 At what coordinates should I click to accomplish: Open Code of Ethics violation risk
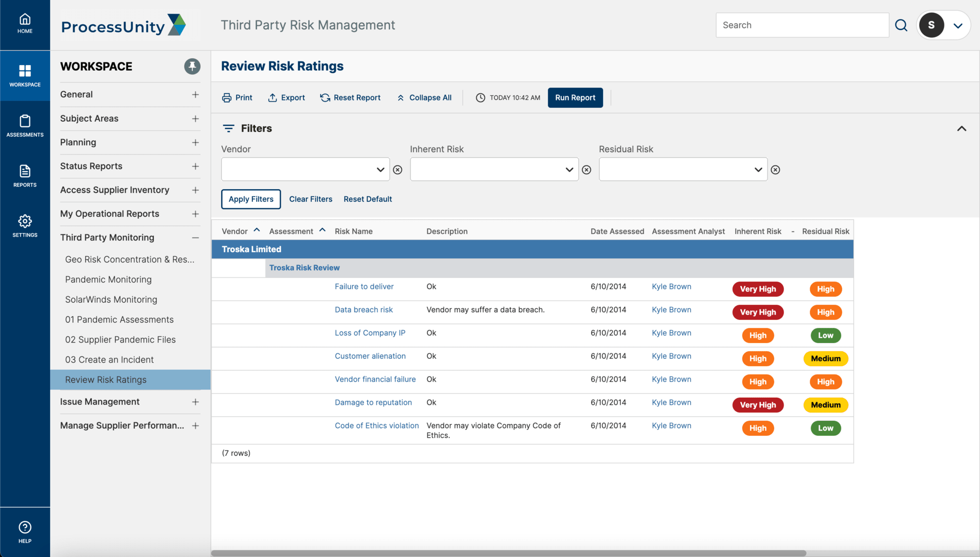pos(377,426)
